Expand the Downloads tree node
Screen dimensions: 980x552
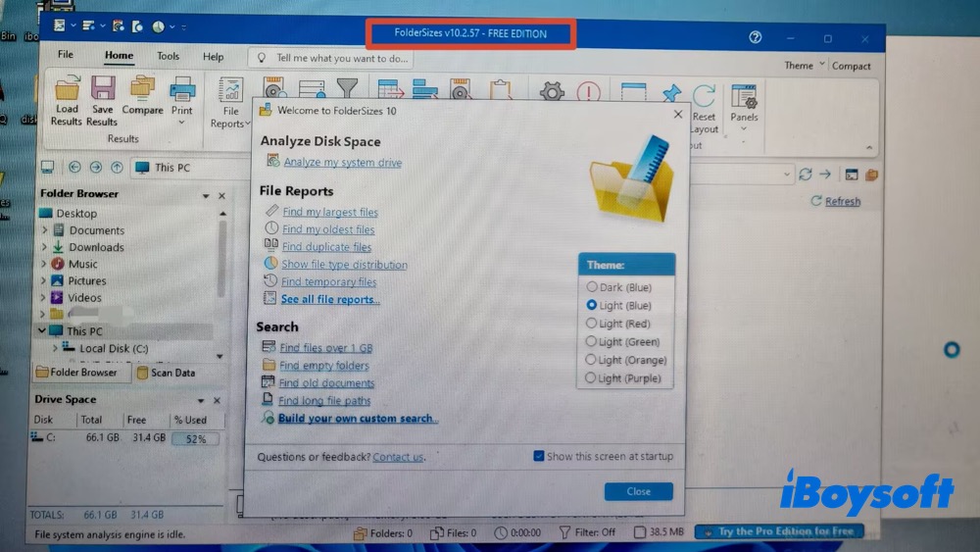click(x=44, y=247)
